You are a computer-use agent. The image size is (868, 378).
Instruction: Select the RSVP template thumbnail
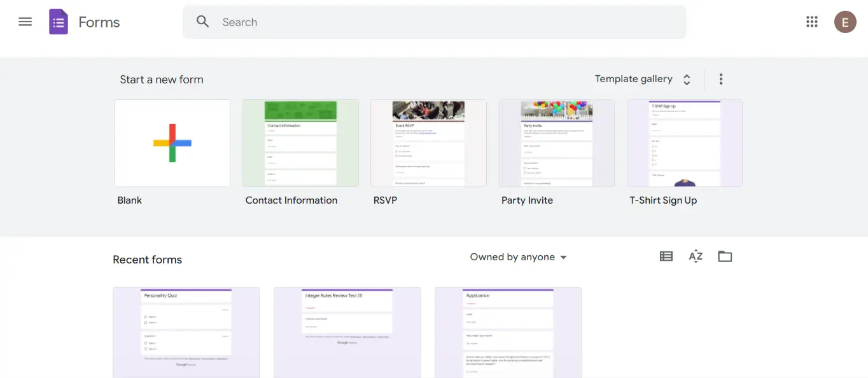coord(428,143)
